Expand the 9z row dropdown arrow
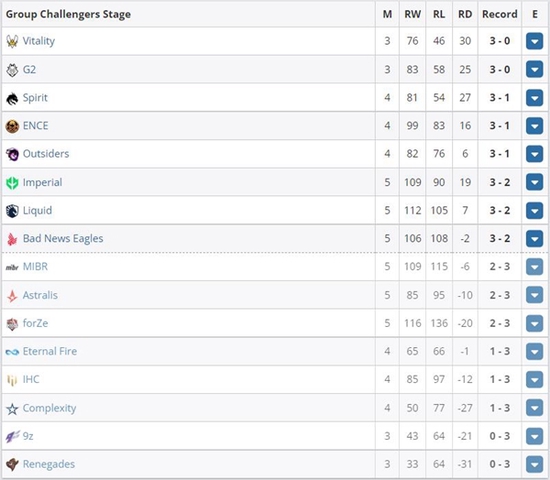 click(x=534, y=436)
